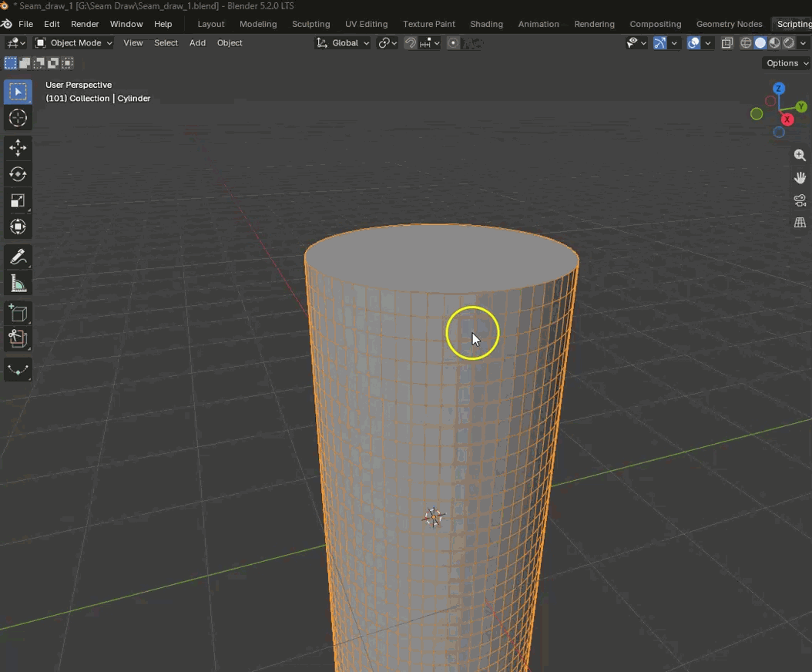Screen dimensions: 812x672
Task: Select the Transform tool
Action: pos(18,227)
